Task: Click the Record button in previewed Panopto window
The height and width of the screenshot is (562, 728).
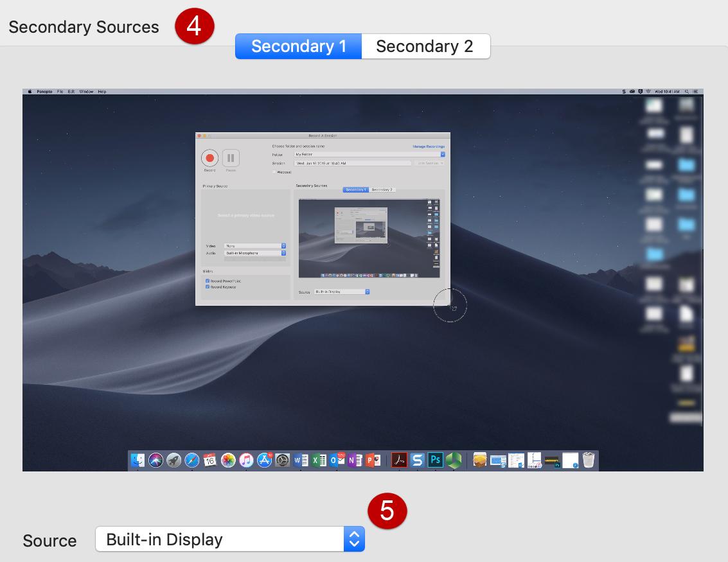Action: pos(210,158)
